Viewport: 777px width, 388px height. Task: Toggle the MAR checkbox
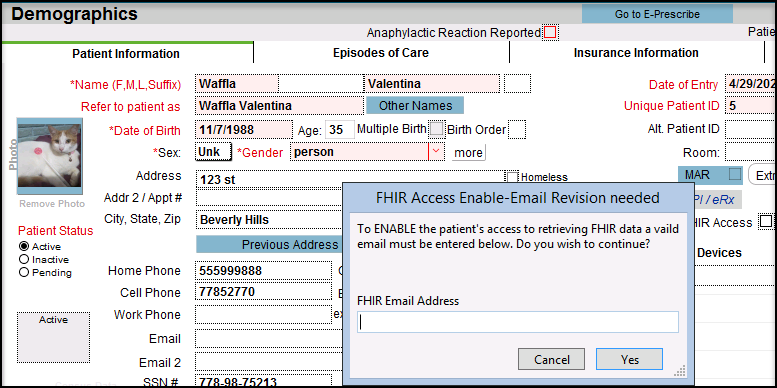coord(735,174)
